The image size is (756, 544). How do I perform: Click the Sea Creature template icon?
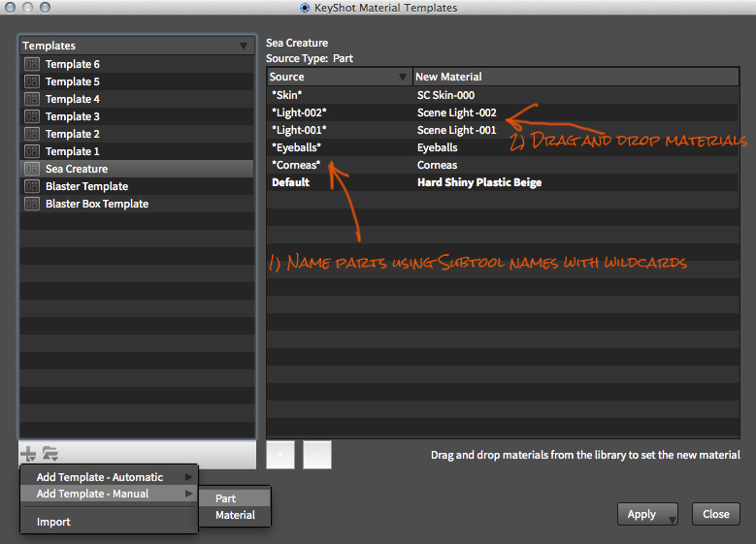[x=32, y=169]
